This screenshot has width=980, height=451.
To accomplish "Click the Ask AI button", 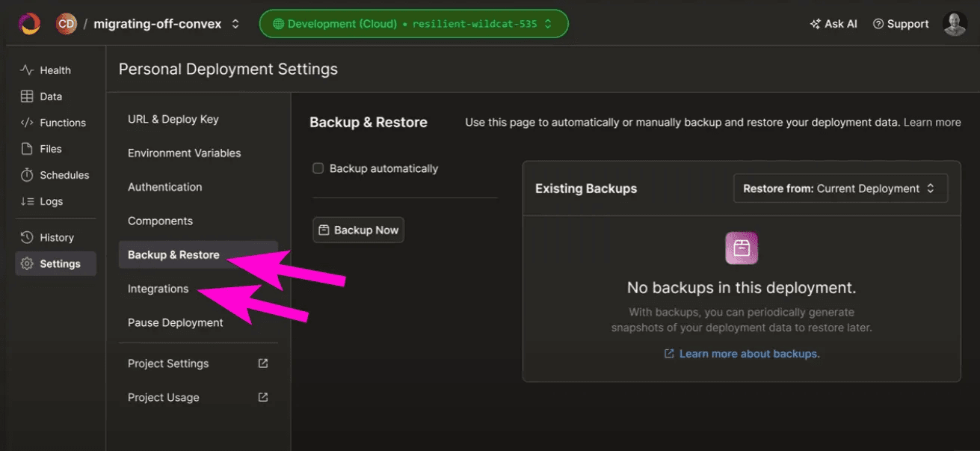I will [x=833, y=24].
